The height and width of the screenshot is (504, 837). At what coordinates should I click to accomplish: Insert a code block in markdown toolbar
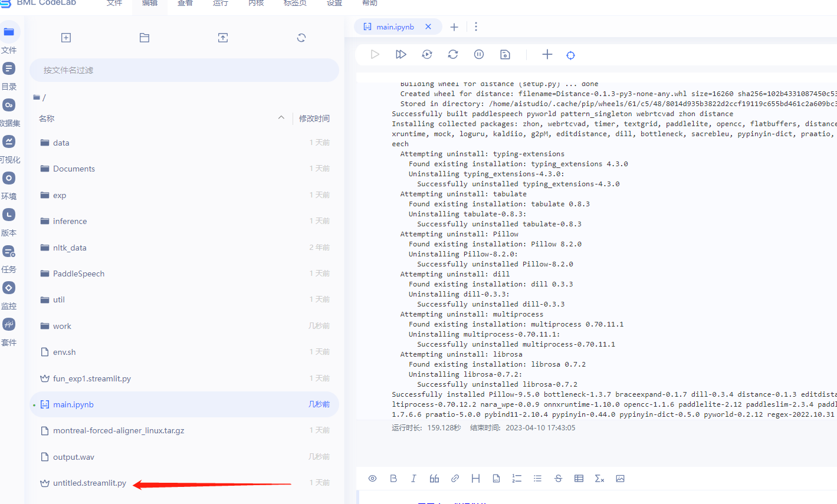tap(496, 478)
